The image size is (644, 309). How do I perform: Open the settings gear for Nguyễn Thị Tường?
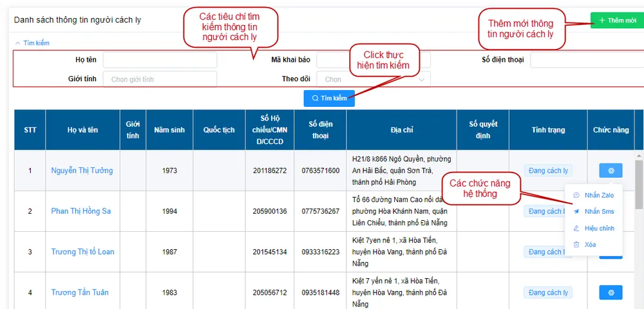coord(611,171)
